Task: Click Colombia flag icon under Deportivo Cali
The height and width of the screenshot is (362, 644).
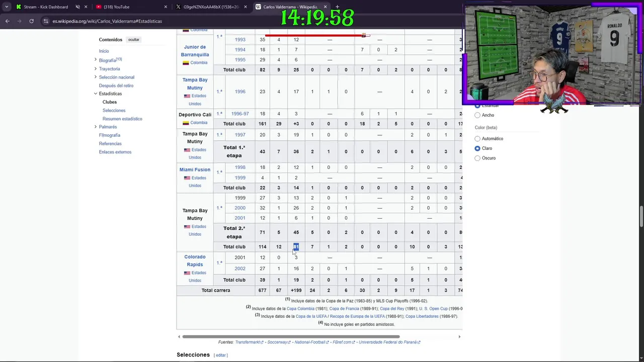Action: (x=186, y=123)
